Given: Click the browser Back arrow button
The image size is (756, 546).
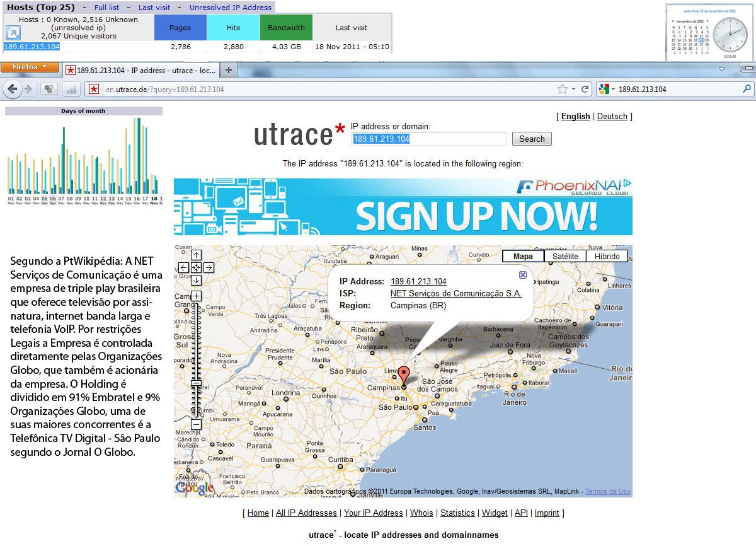Looking at the screenshot, I should coord(12,89).
